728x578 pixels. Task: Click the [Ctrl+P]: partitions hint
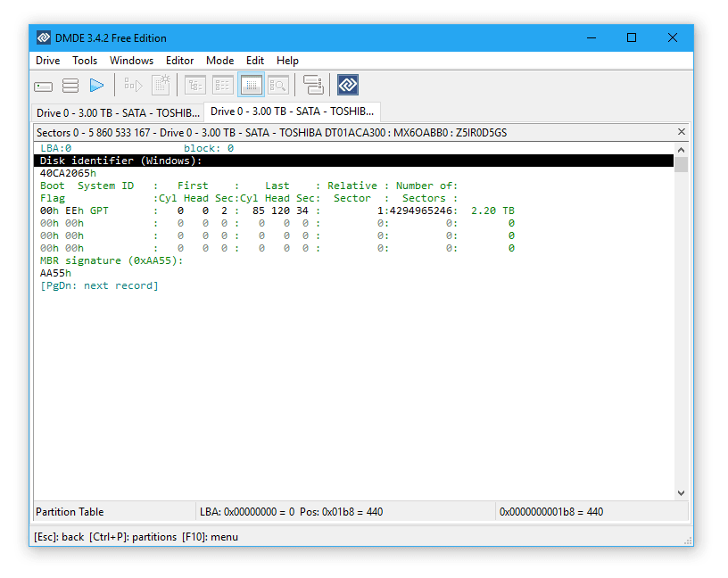(133, 537)
